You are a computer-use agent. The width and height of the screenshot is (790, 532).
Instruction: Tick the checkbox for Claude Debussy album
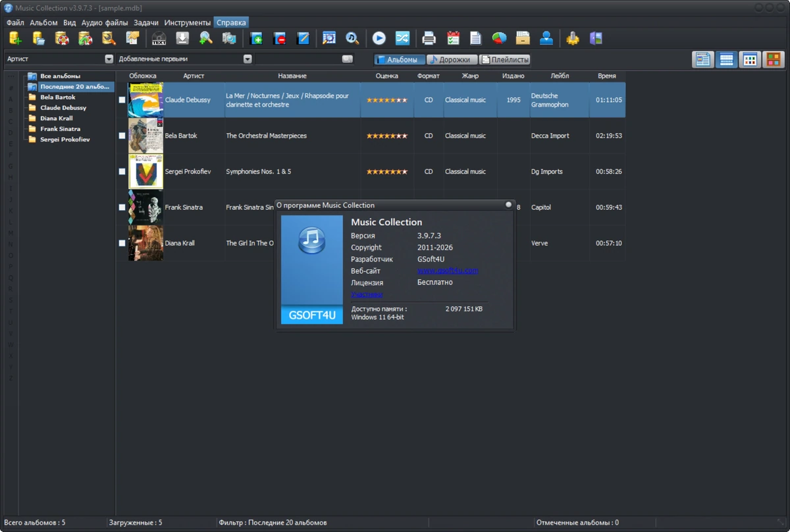point(122,100)
